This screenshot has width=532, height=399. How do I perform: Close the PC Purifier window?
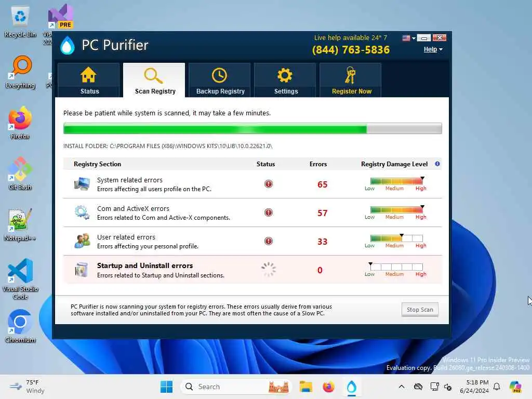(440, 38)
